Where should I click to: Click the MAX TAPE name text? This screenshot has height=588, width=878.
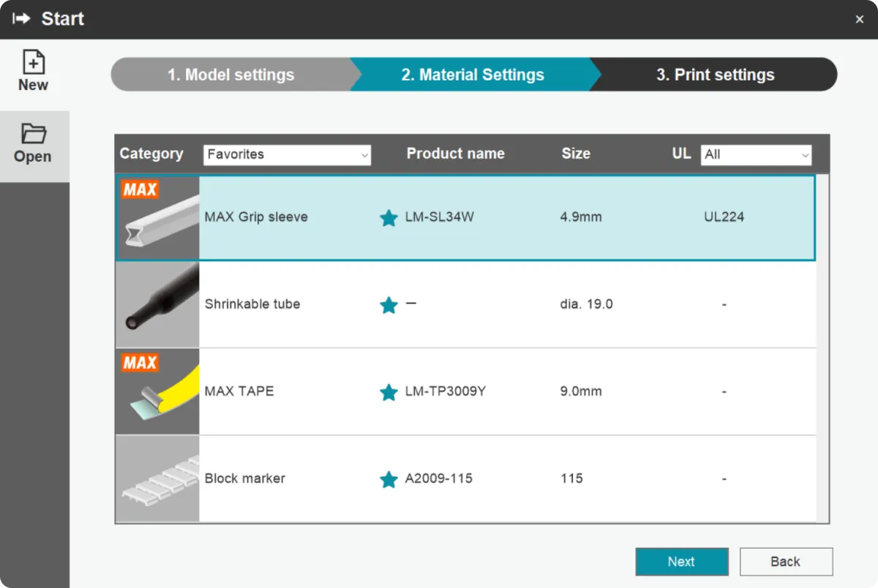[x=239, y=391]
